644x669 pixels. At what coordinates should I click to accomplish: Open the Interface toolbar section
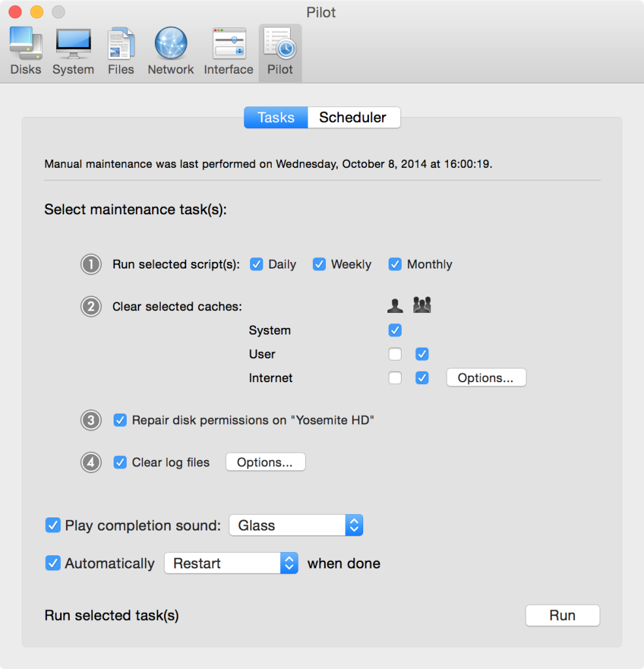pos(229,51)
